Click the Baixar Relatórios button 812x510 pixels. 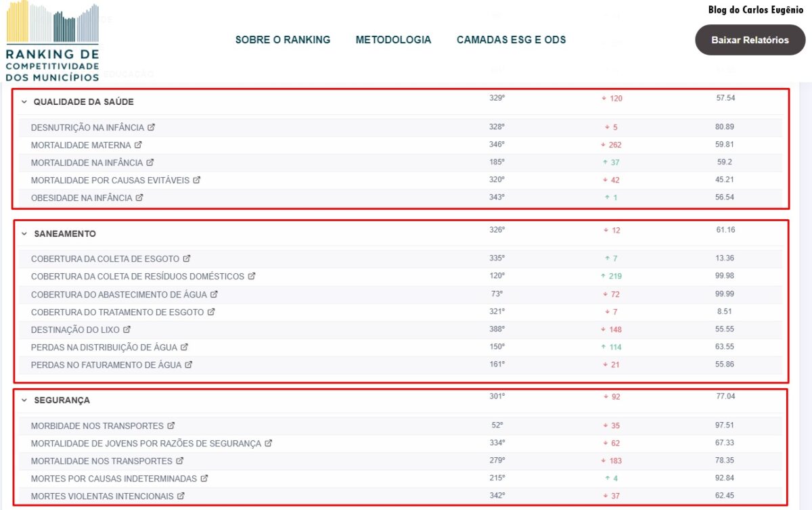(750, 40)
